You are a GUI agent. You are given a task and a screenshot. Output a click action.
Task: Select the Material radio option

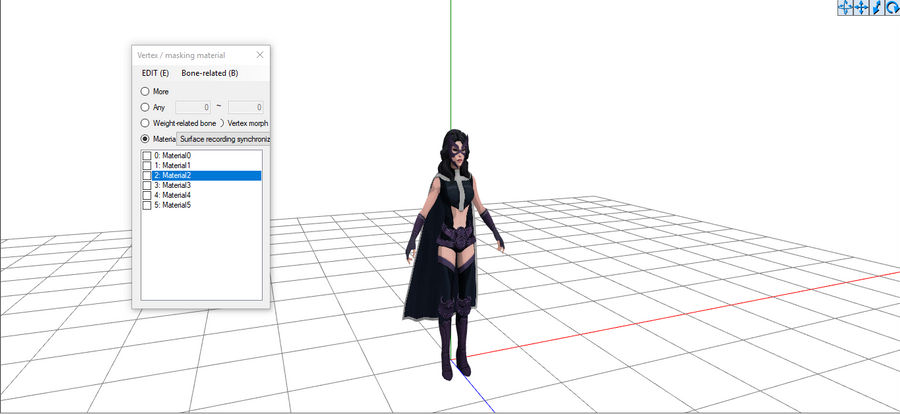145,139
